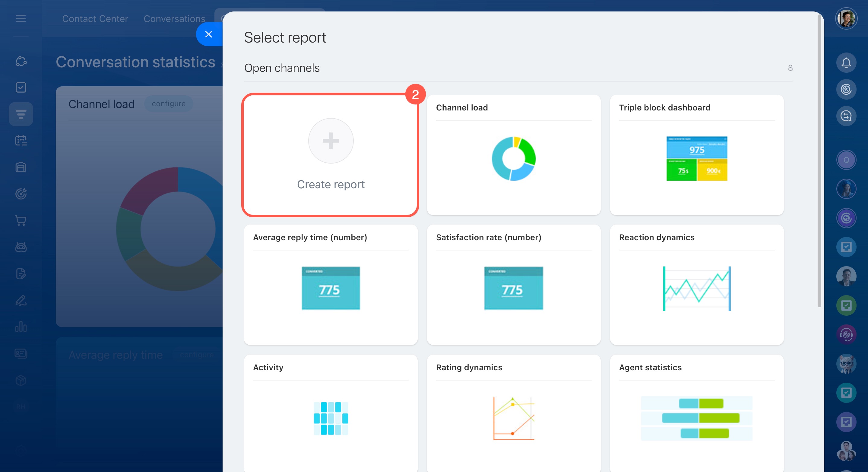Screen dimensions: 868x472
Task: Open the Conversations tab
Action: pos(174,19)
